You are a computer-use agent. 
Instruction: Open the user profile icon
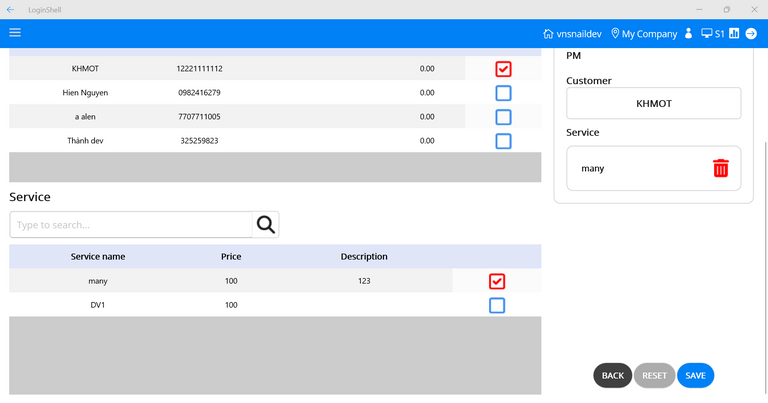coord(688,34)
